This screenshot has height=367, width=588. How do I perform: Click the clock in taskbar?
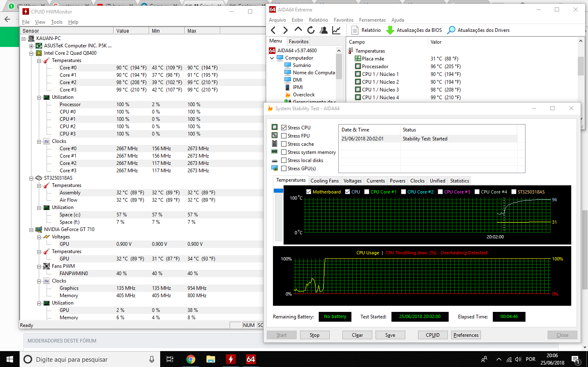click(x=552, y=359)
